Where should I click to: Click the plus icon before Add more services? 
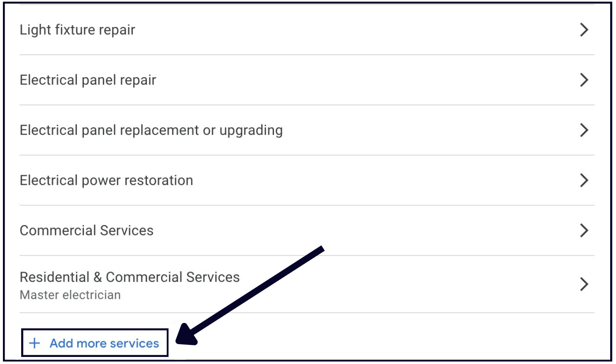[x=35, y=343]
